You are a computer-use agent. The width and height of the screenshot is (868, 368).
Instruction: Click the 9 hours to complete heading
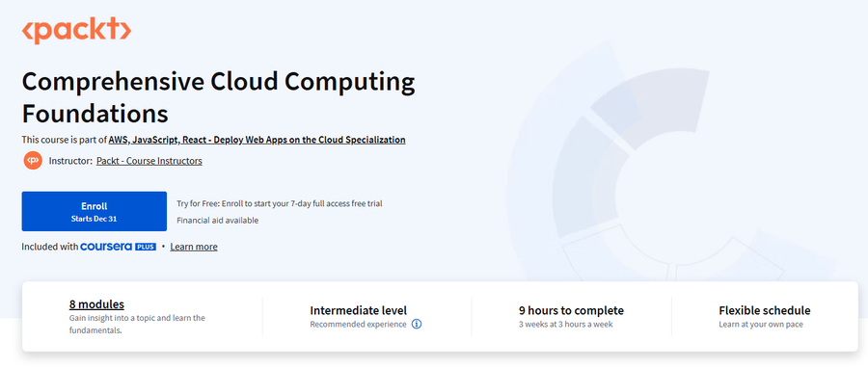571,310
